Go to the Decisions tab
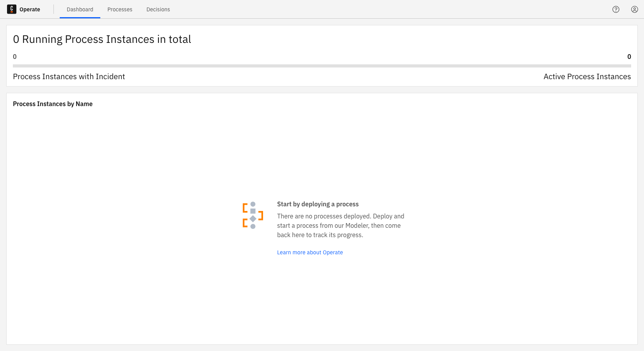Screen dimensions: 644x351 [x=158, y=9]
